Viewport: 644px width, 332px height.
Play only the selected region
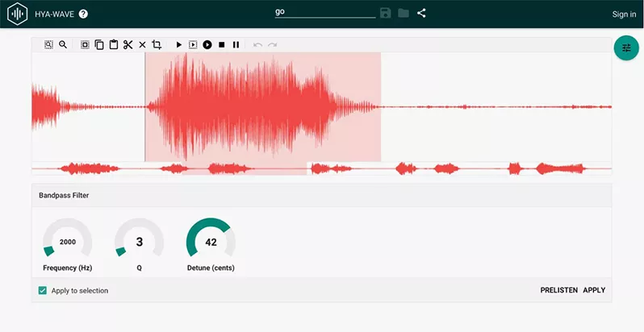tap(193, 45)
